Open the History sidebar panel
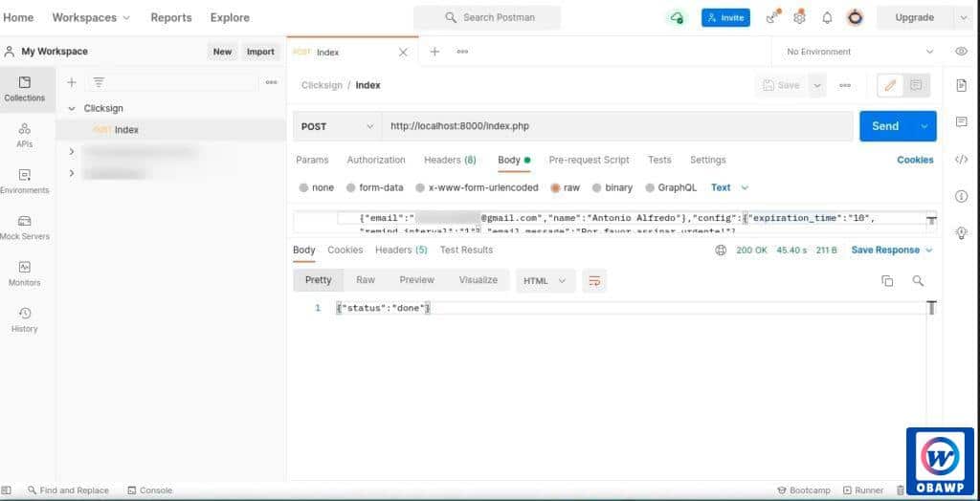980x501 pixels. tap(25, 320)
